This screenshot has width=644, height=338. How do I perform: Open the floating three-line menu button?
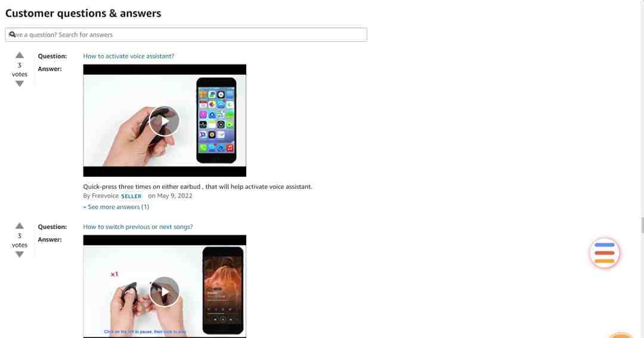[x=604, y=253]
